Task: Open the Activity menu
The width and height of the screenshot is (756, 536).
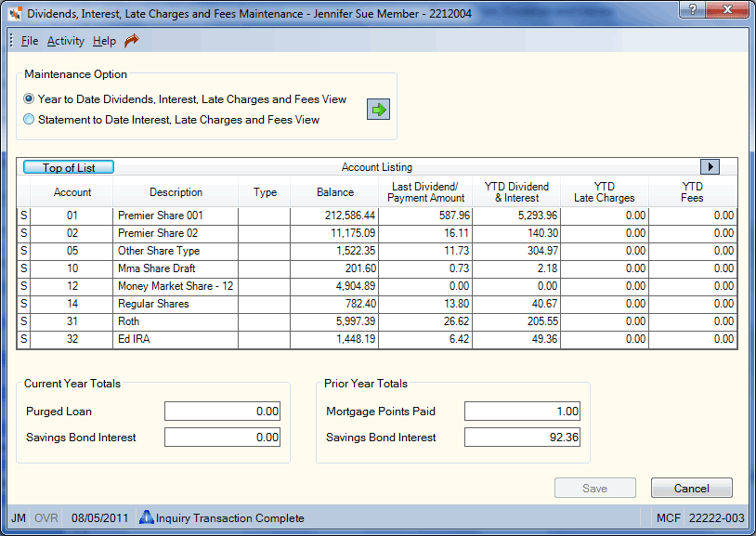Action: (x=66, y=41)
